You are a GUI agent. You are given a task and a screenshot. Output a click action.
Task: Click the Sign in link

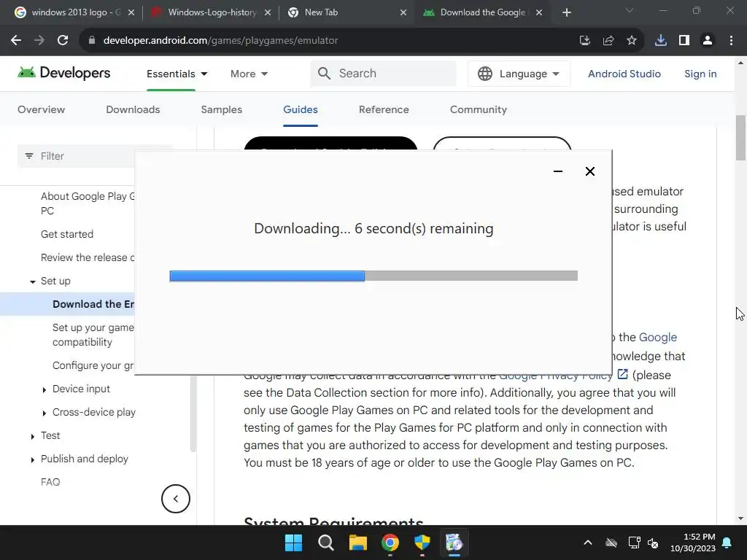click(700, 74)
